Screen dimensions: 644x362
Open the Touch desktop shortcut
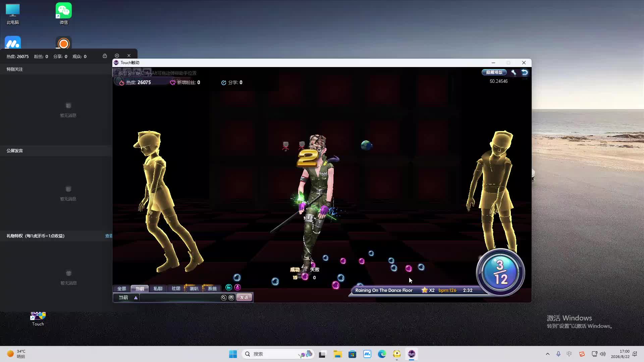38,319
